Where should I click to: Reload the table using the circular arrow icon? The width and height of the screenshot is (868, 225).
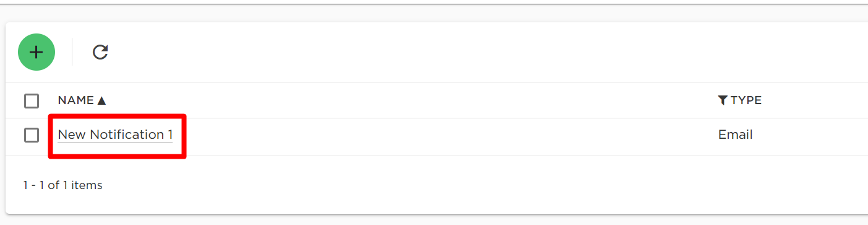[x=100, y=52]
